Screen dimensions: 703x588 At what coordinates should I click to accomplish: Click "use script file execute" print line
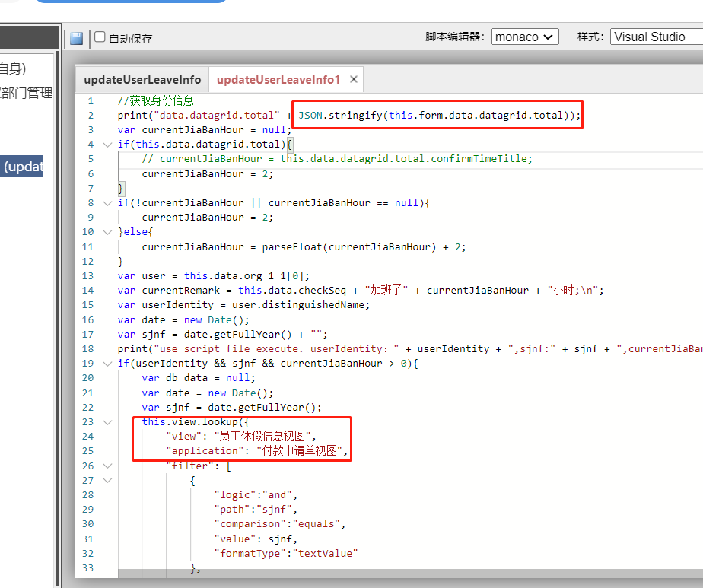point(410,348)
